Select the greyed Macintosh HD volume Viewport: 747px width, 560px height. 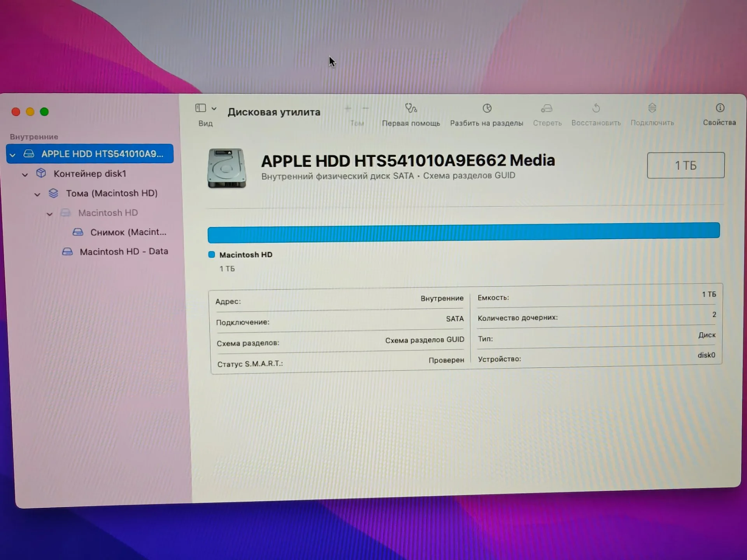tap(108, 213)
